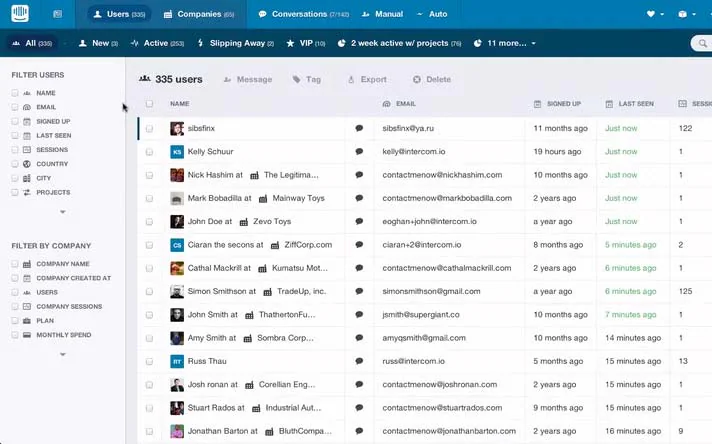
Task: Click the Intercom logo icon
Action: point(20,14)
